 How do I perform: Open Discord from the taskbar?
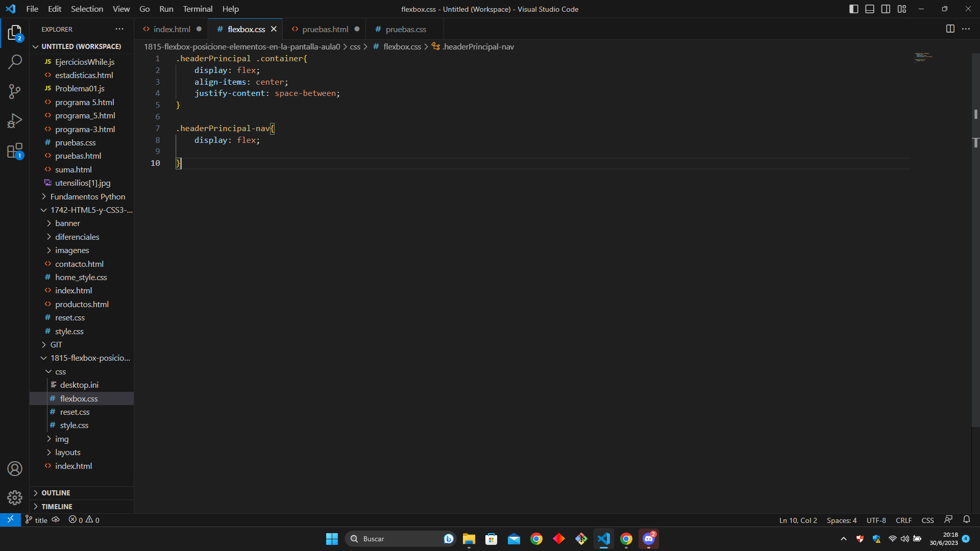[648, 539]
